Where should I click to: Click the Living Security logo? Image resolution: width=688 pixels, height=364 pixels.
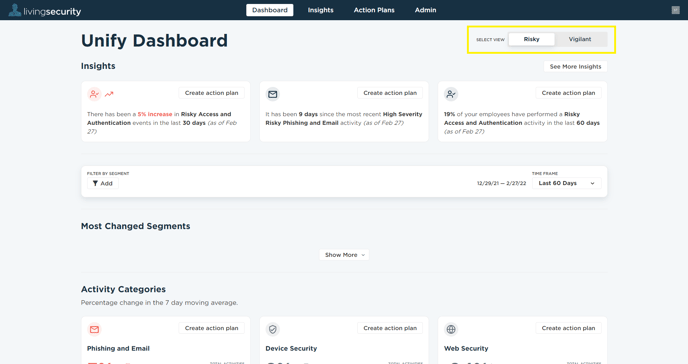(x=45, y=11)
